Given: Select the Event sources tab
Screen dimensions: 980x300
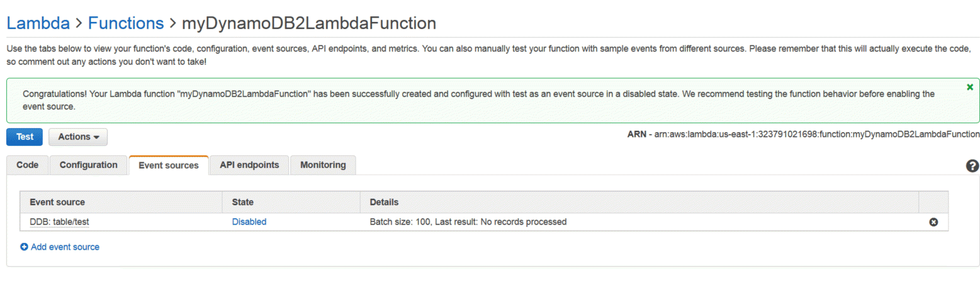Looking at the screenshot, I should coord(169,165).
